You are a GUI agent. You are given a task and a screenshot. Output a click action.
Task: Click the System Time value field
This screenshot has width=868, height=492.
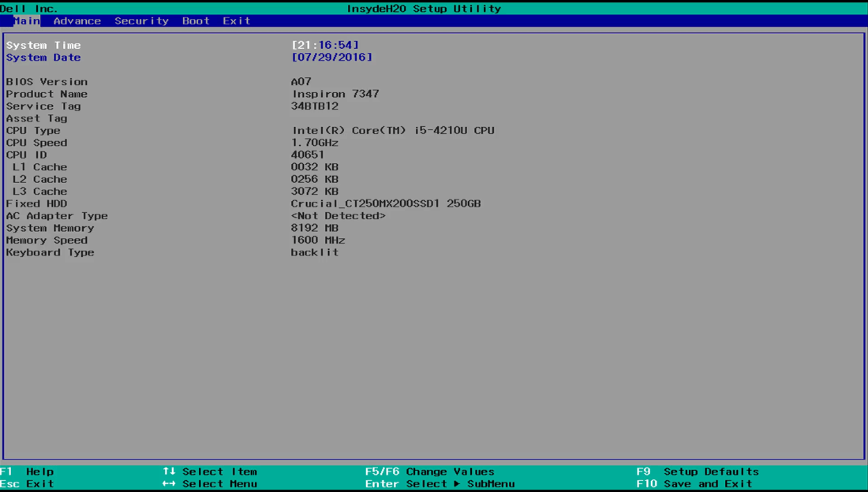pyautogui.click(x=325, y=46)
